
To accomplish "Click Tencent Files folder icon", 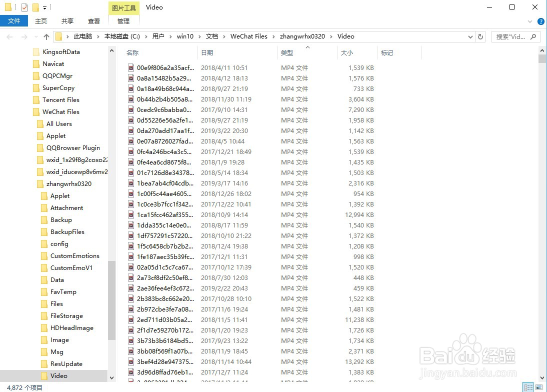I will [x=36, y=100].
